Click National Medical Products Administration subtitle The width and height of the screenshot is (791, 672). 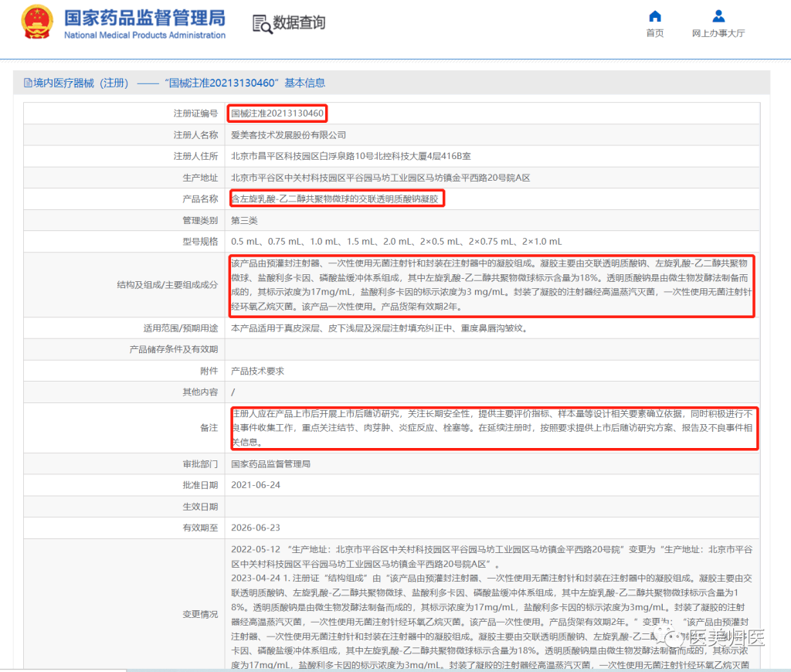[x=144, y=36]
